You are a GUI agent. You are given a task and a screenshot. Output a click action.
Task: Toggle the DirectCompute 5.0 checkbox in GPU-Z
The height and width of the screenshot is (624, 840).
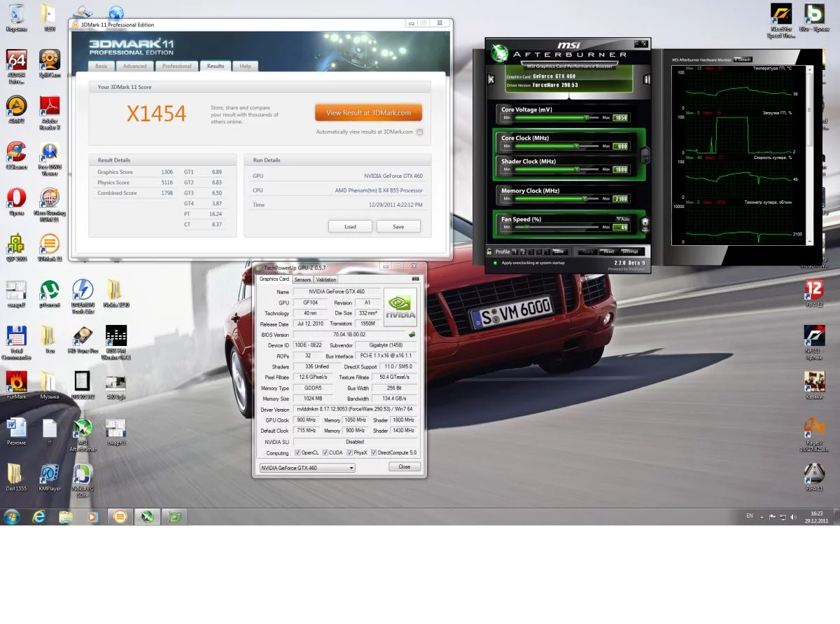pyautogui.click(x=374, y=453)
